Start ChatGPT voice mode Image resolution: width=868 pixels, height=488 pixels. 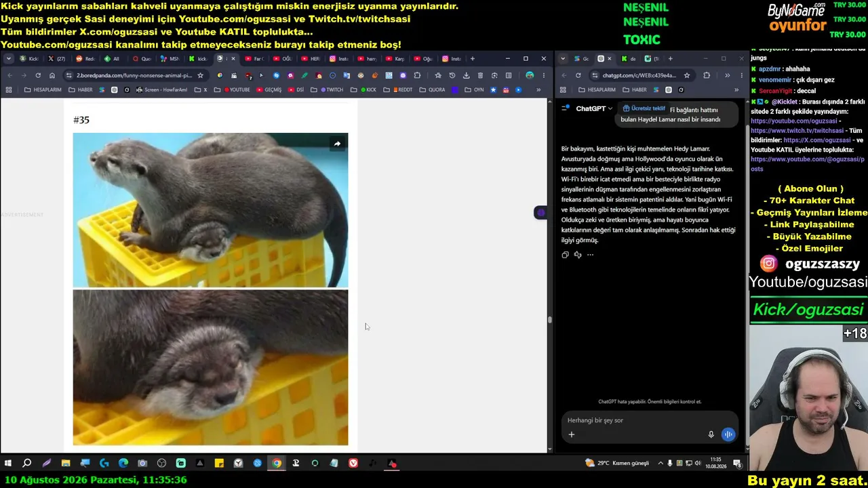728,434
